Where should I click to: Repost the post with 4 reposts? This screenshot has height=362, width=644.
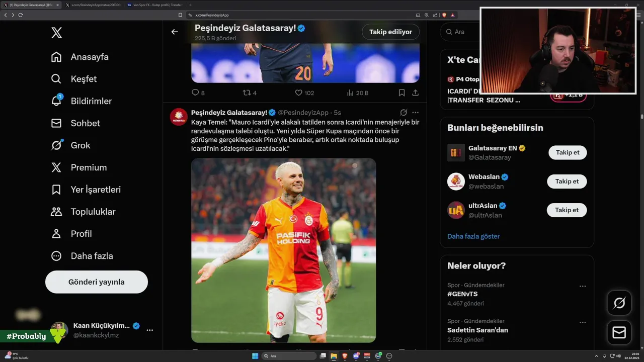pos(250,93)
